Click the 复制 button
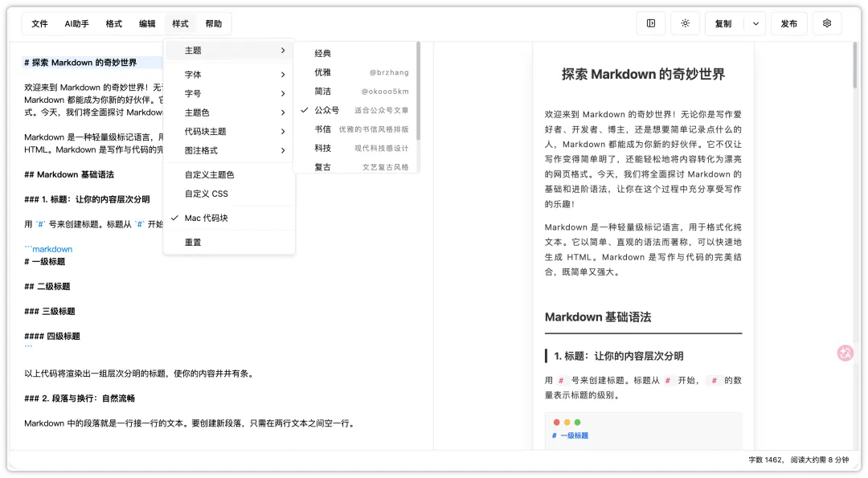The image size is (868, 478). pos(723,24)
